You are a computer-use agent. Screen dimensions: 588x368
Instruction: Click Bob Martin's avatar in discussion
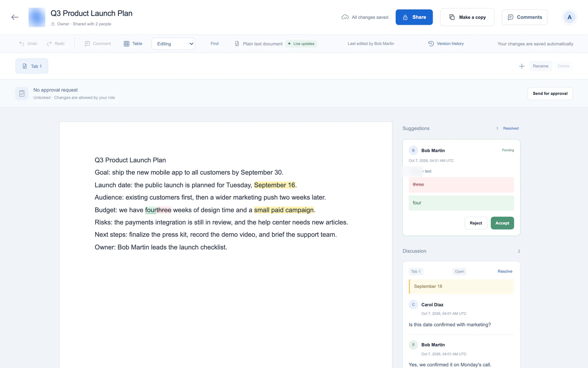(x=413, y=345)
